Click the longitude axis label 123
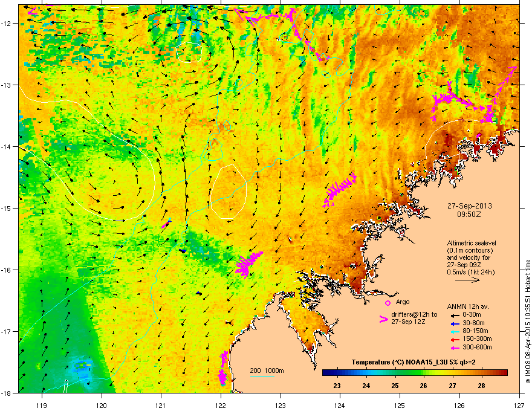Image resolution: width=532 pixels, height=411 pixels. (281, 406)
